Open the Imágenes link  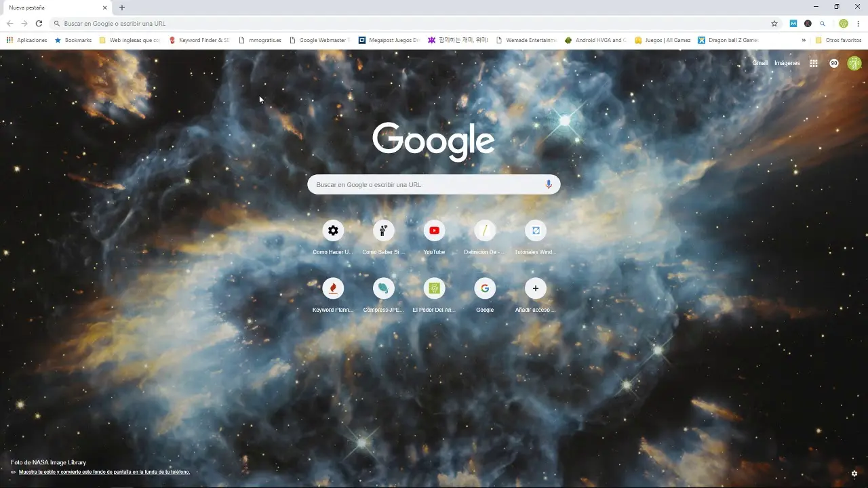787,63
